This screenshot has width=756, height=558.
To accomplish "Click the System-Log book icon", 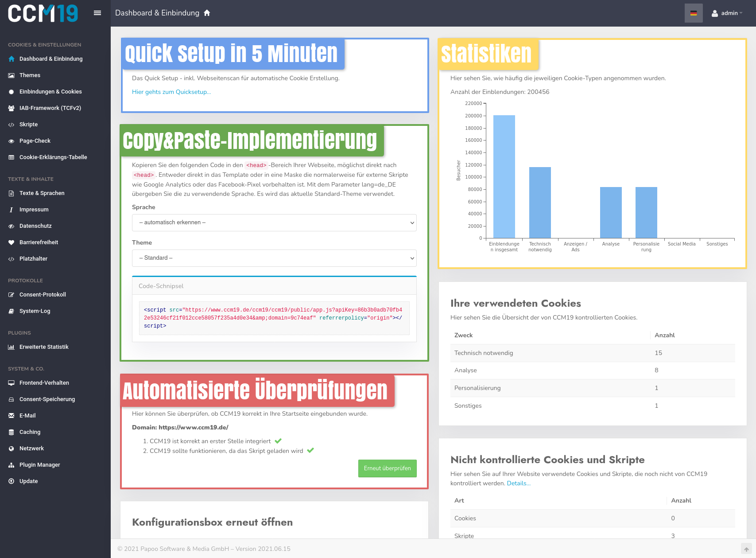I will coord(12,311).
